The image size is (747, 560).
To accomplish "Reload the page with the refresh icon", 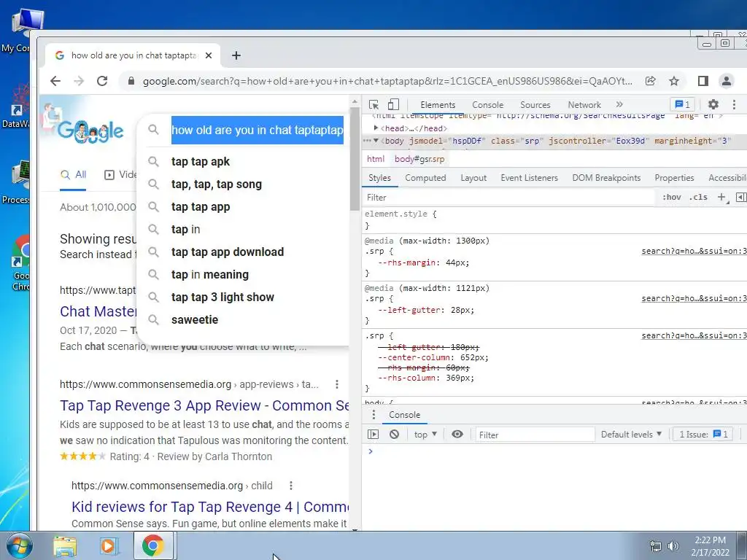I will click(x=102, y=81).
